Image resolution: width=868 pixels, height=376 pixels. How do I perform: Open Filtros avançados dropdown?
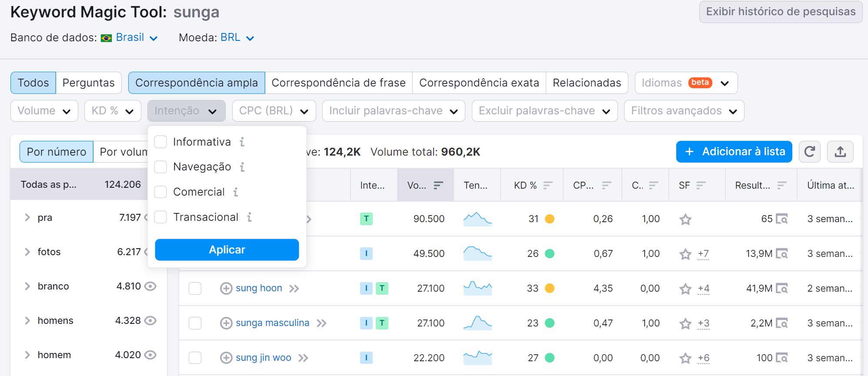pos(684,111)
